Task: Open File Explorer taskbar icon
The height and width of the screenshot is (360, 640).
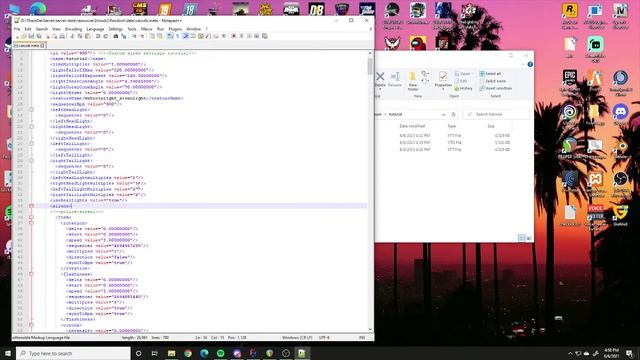Action: coord(171,353)
